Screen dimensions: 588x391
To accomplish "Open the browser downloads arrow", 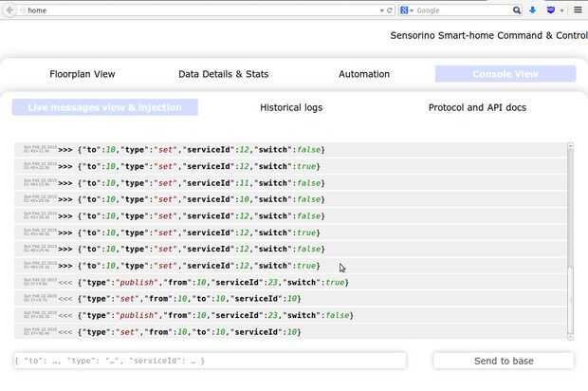I will coord(532,10).
